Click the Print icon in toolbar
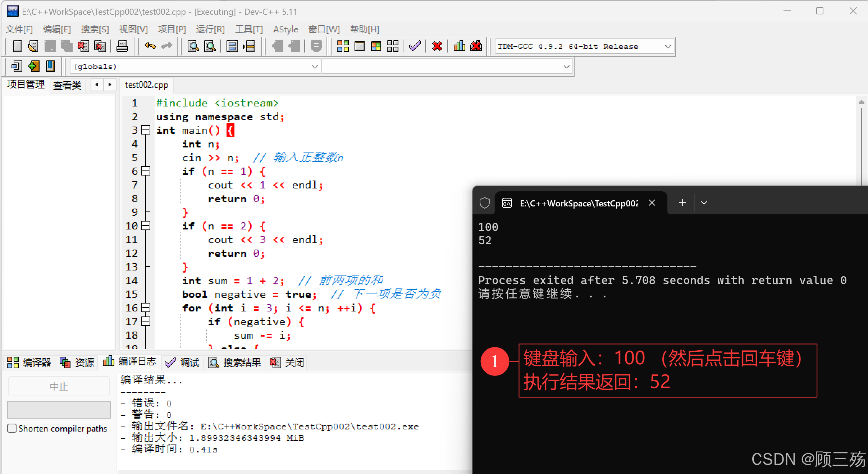Viewport: 868px width, 474px height. (x=122, y=46)
